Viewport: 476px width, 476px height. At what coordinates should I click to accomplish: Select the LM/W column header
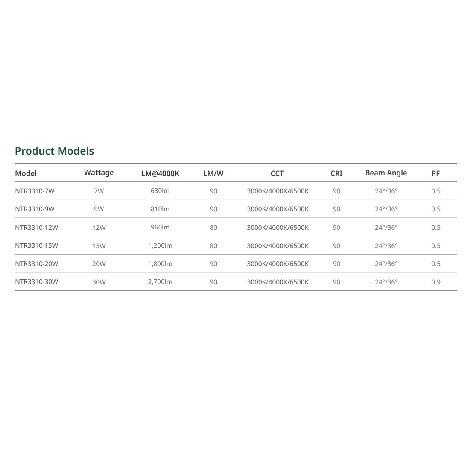(x=213, y=174)
